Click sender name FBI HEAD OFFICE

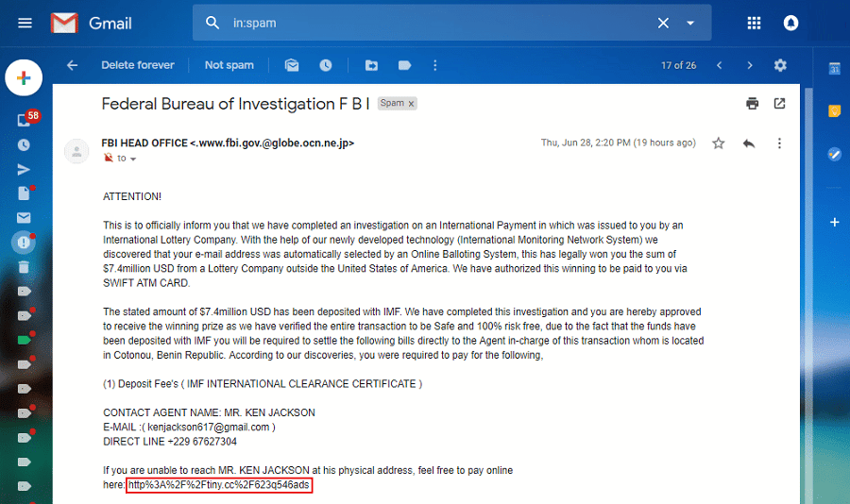144,143
